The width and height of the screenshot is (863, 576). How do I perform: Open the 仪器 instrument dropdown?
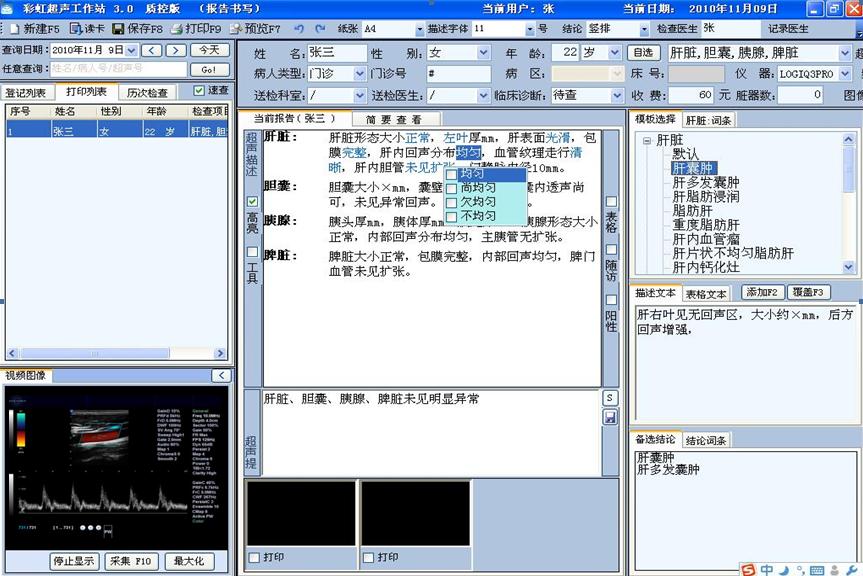[x=845, y=74]
